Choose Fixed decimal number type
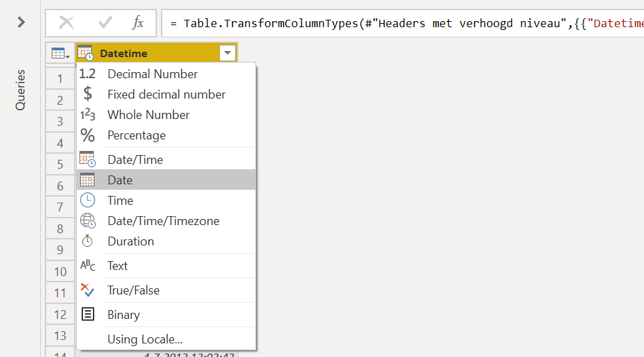 pyautogui.click(x=166, y=95)
